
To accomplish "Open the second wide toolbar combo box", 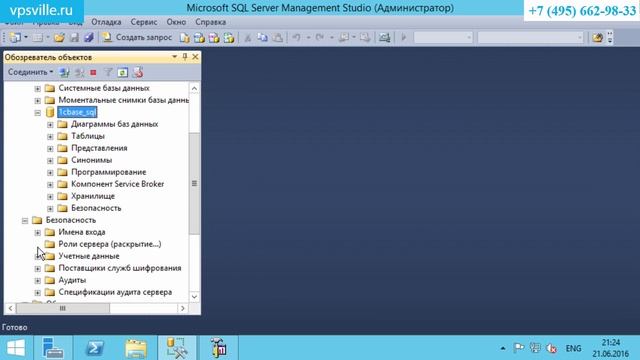I will pos(531,38).
